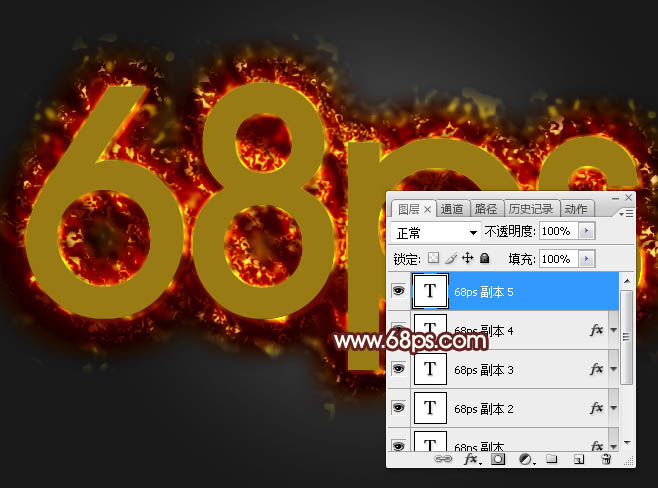This screenshot has width=658, height=488.
Task: Hide the 68ps 副本 3 layer
Action: [398, 369]
